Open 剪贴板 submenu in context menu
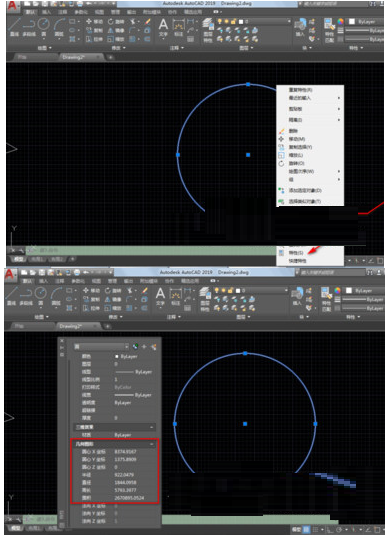385x536 pixels. (x=310, y=109)
